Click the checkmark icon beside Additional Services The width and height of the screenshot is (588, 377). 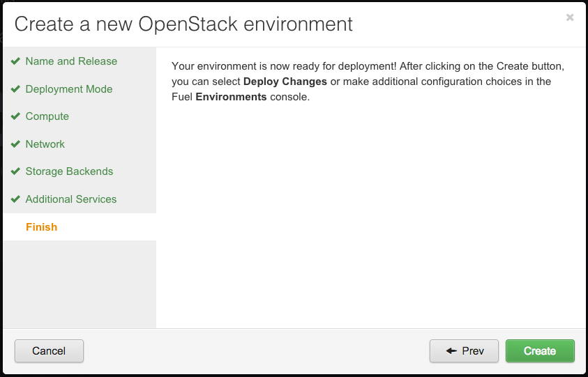[x=15, y=199]
